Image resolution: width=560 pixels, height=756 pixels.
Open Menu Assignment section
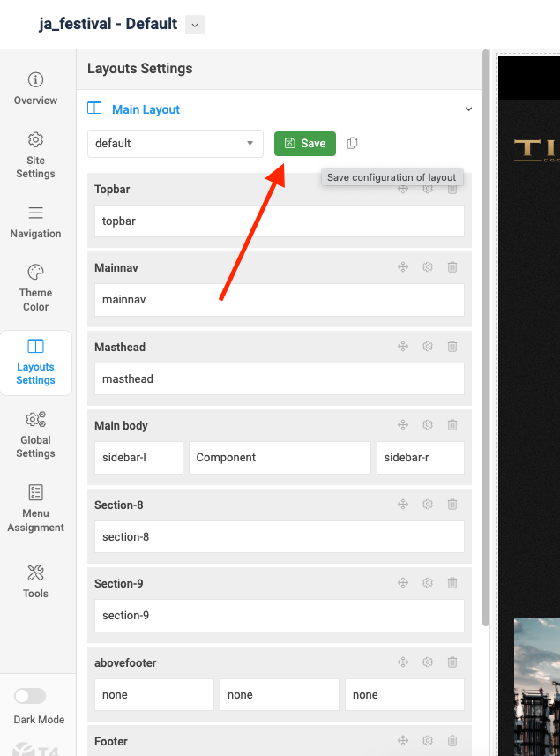[35, 509]
